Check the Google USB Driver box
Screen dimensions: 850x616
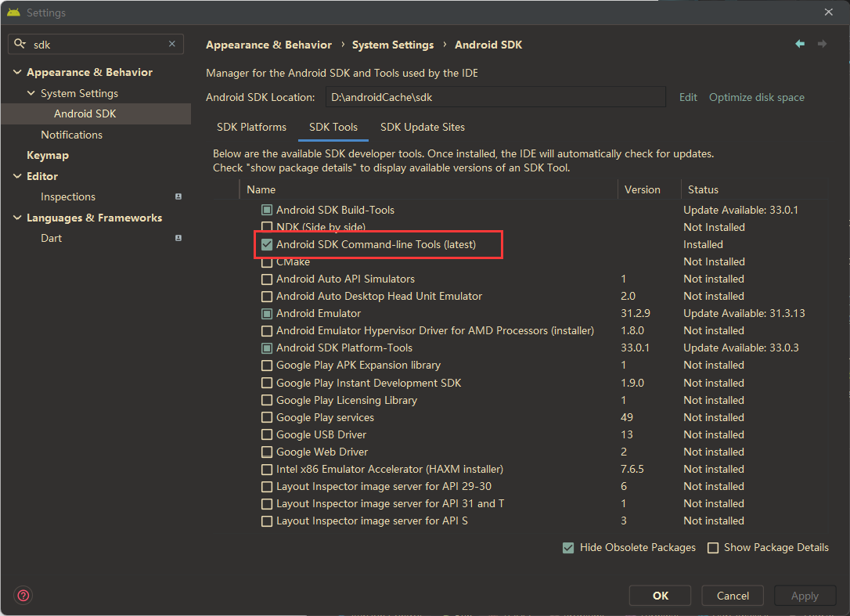pos(267,434)
